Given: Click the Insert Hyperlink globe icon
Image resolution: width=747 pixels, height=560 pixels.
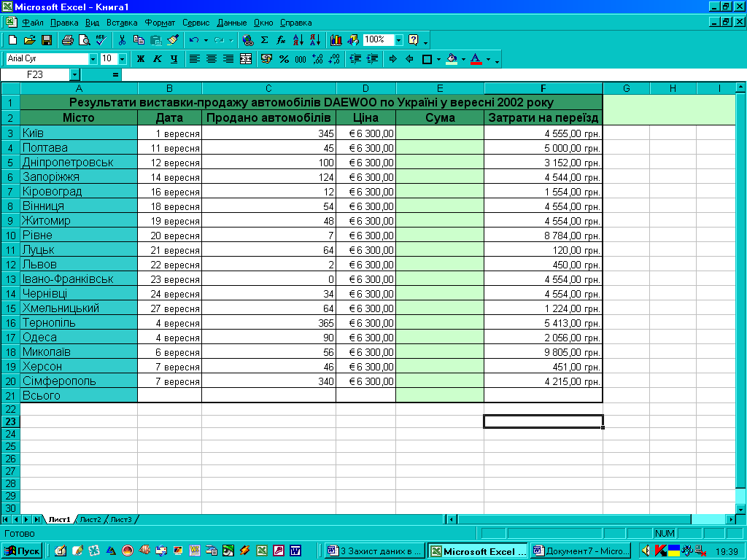Looking at the screenshot, I should coord(248,40).
